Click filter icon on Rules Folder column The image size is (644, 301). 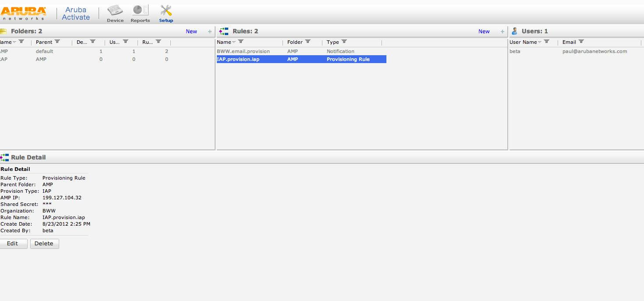coord(308,42)
